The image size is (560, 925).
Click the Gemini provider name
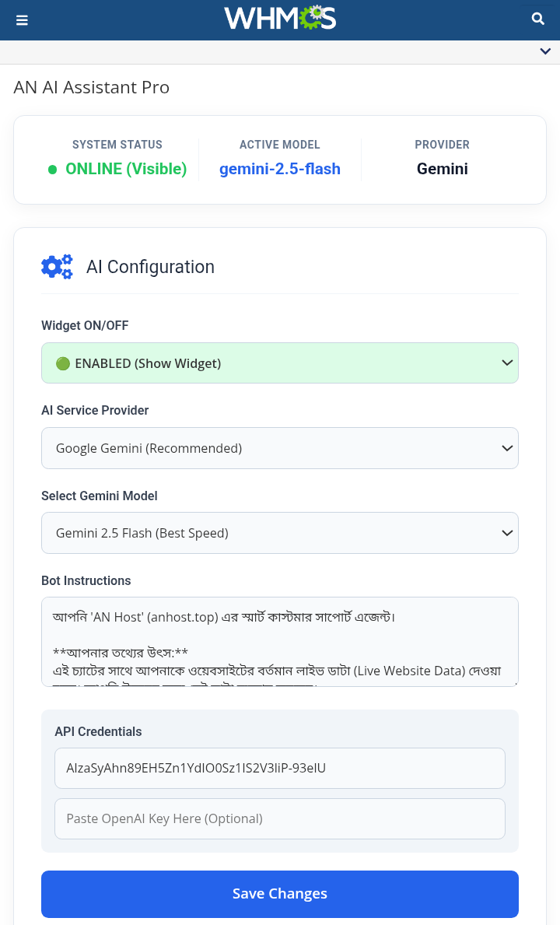coord(442,169)
